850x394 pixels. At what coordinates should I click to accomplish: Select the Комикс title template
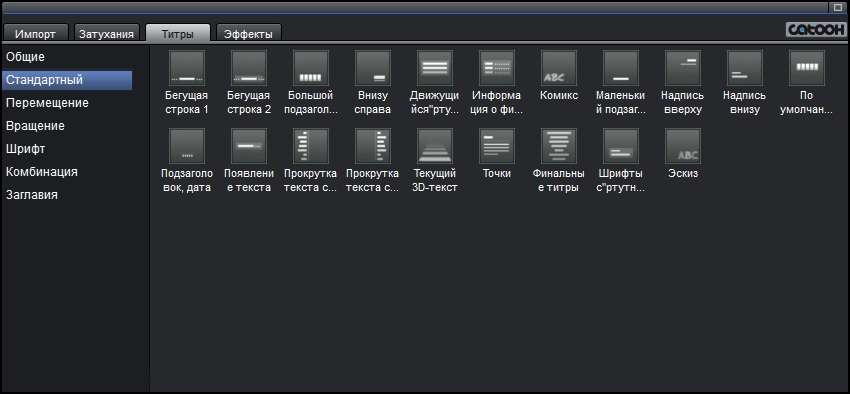[559, 68]
